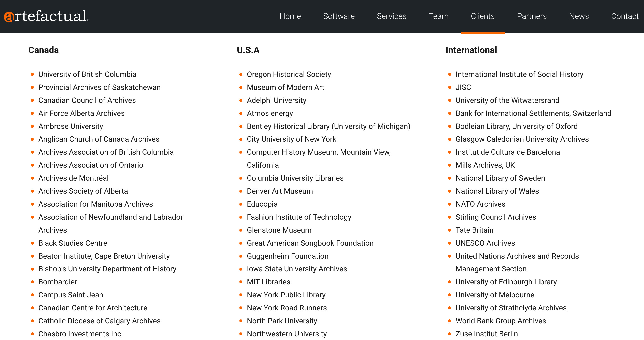Click Black Studies Centre entry
Image resolution: width=644 pixels, height=340 pixels.
click(73, 243)
